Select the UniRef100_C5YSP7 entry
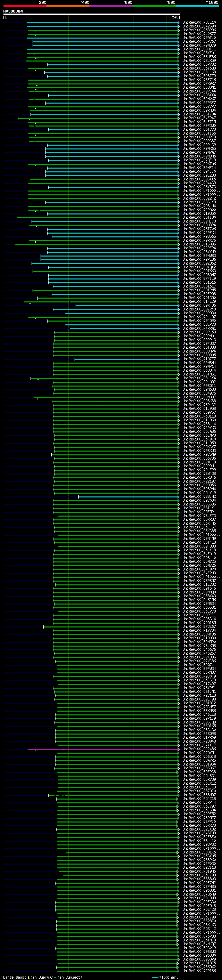 199,106
